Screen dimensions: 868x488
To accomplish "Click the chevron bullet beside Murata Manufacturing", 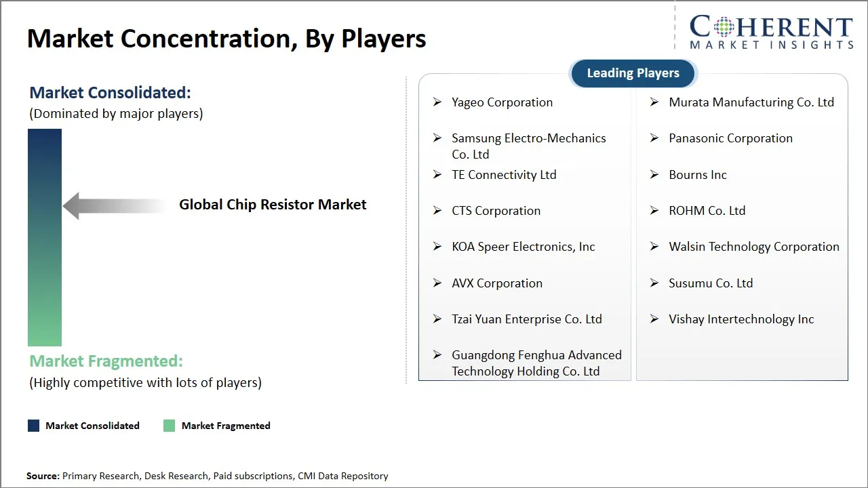I will [x=654, y=102].
